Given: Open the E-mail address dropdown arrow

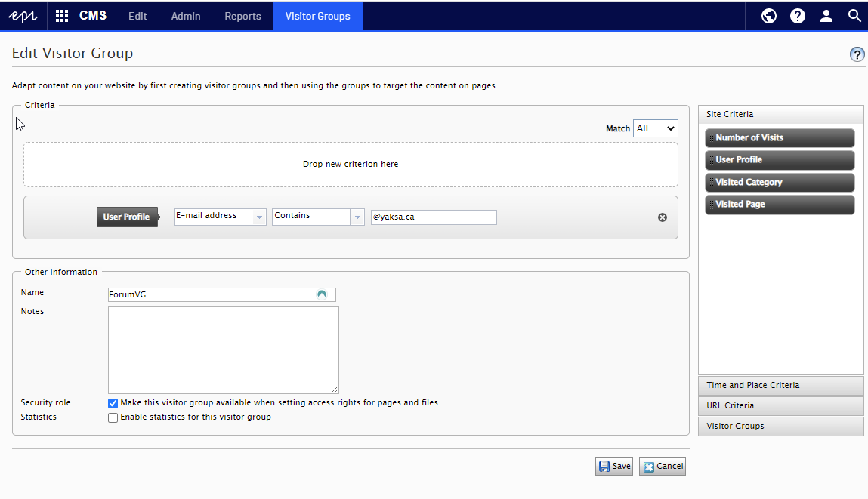Looking at the screenshot, I should click(259, 217).
